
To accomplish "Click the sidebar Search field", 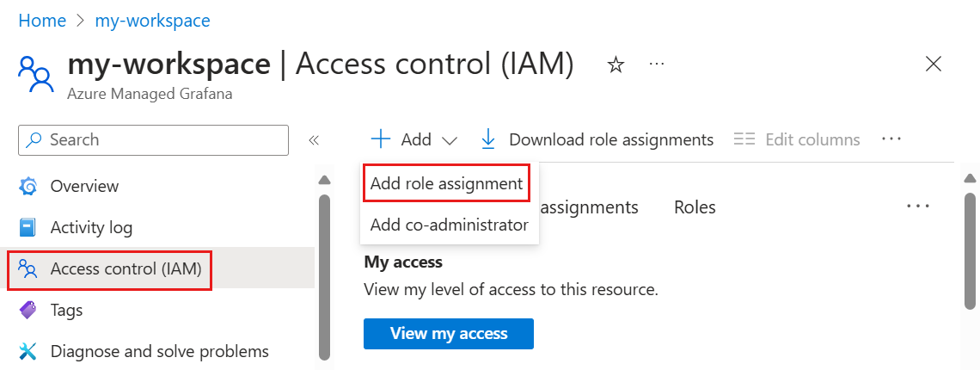I will pos(153,140).
